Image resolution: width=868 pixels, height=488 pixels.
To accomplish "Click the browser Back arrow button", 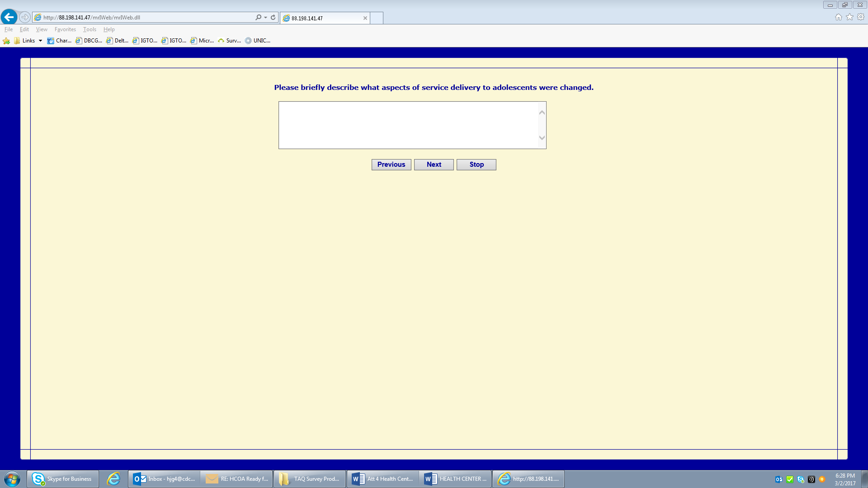I will coord(9,17).
